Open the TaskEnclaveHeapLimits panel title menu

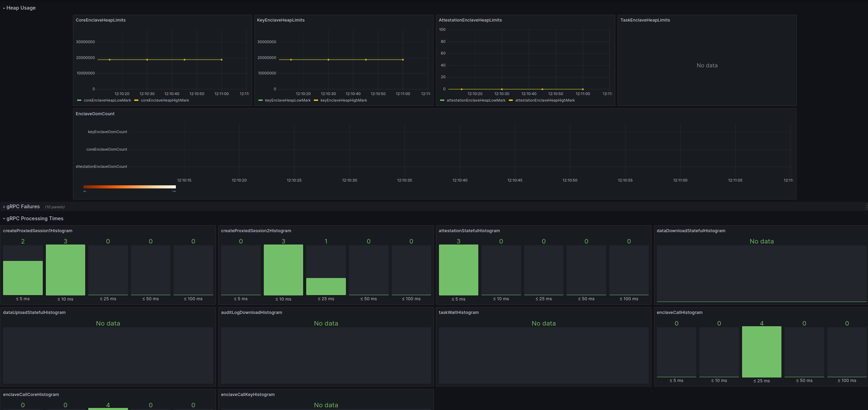645,20
